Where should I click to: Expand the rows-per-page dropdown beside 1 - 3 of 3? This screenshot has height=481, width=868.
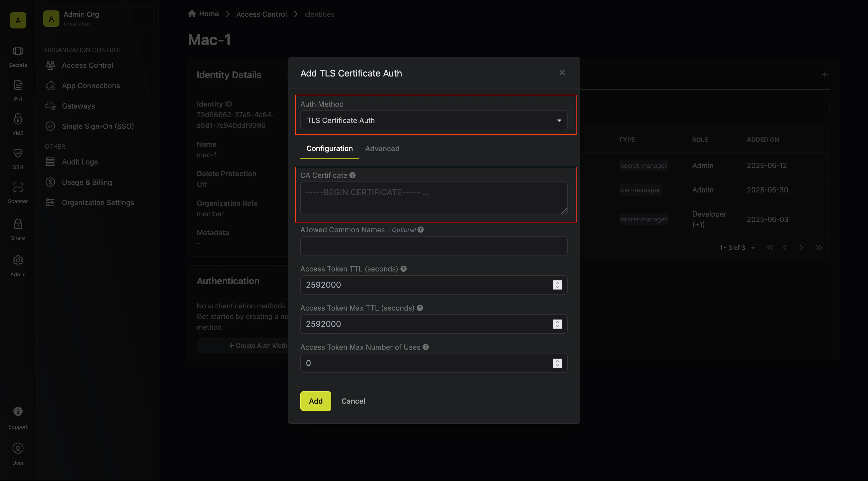(753, 248)
